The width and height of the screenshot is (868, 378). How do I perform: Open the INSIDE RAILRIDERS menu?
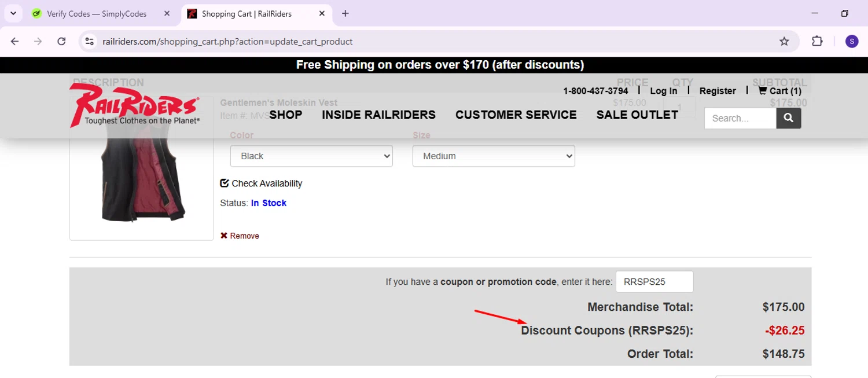[x=379, y=115]
